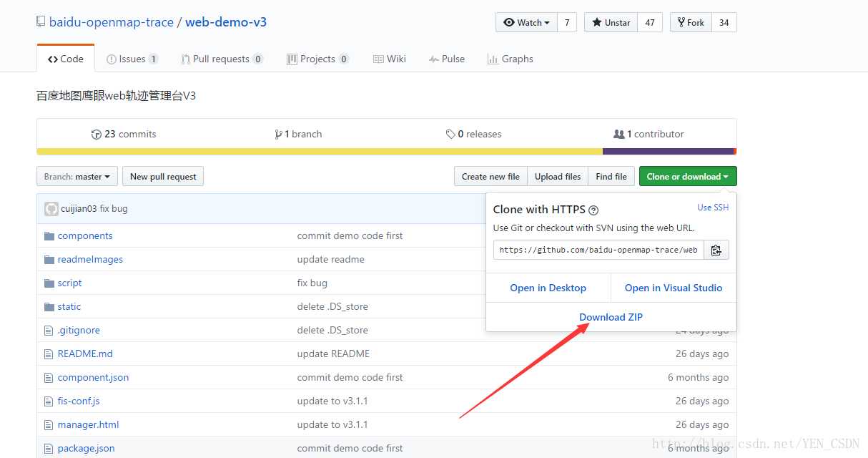Click the folder icon beside readmeImages

49,260
